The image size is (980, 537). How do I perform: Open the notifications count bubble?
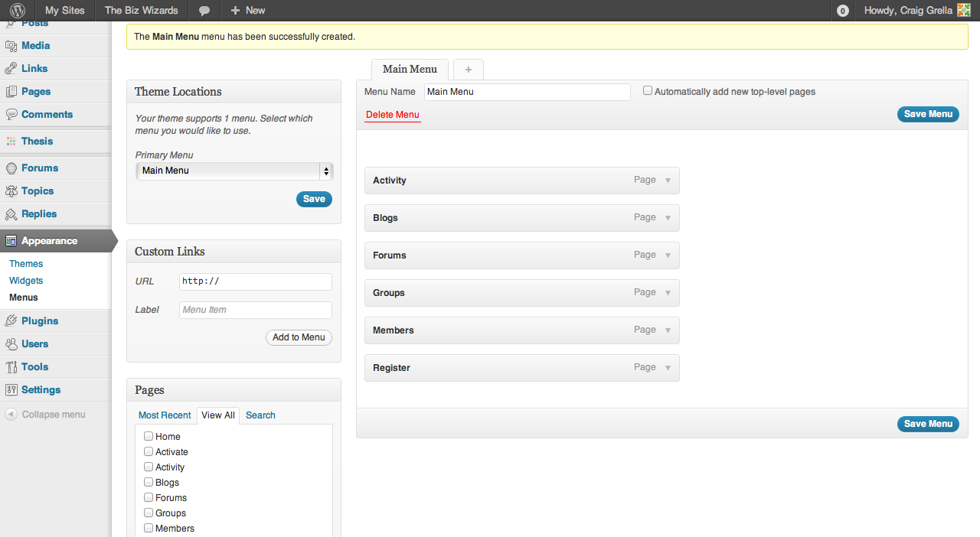[x=843, y=11]
